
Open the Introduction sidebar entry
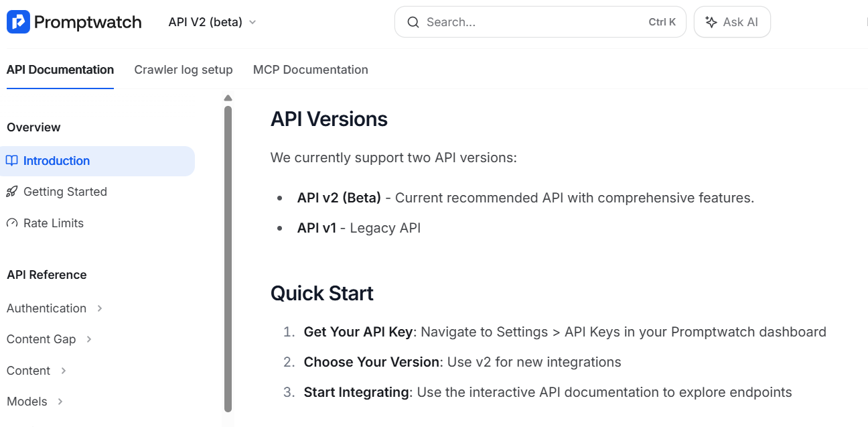pos(56,161)
